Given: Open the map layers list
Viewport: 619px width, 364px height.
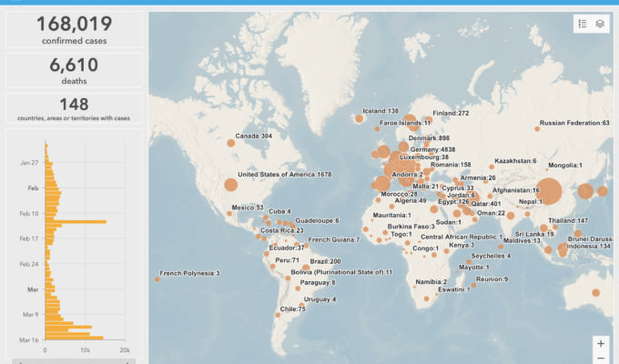Looking at the screenshot, I should 600,25.
